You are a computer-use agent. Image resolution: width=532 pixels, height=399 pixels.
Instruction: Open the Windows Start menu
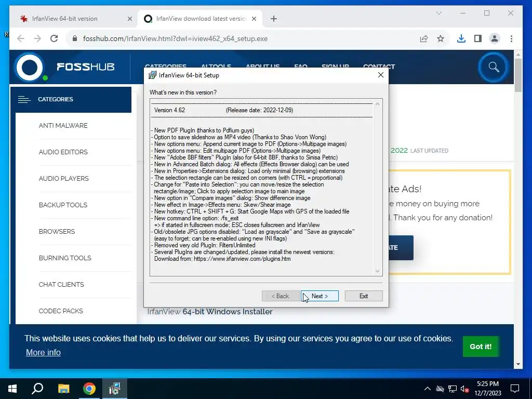coord(12,389)
